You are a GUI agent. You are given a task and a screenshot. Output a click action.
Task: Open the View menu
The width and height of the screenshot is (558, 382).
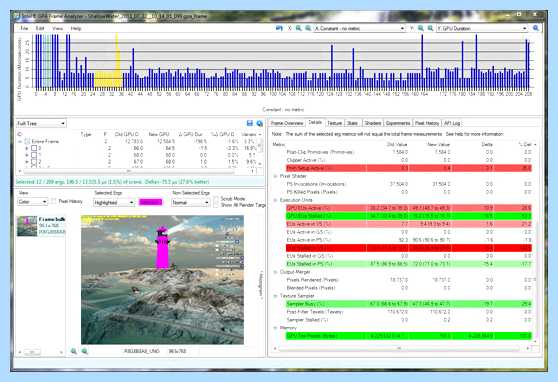coord(57,28)
